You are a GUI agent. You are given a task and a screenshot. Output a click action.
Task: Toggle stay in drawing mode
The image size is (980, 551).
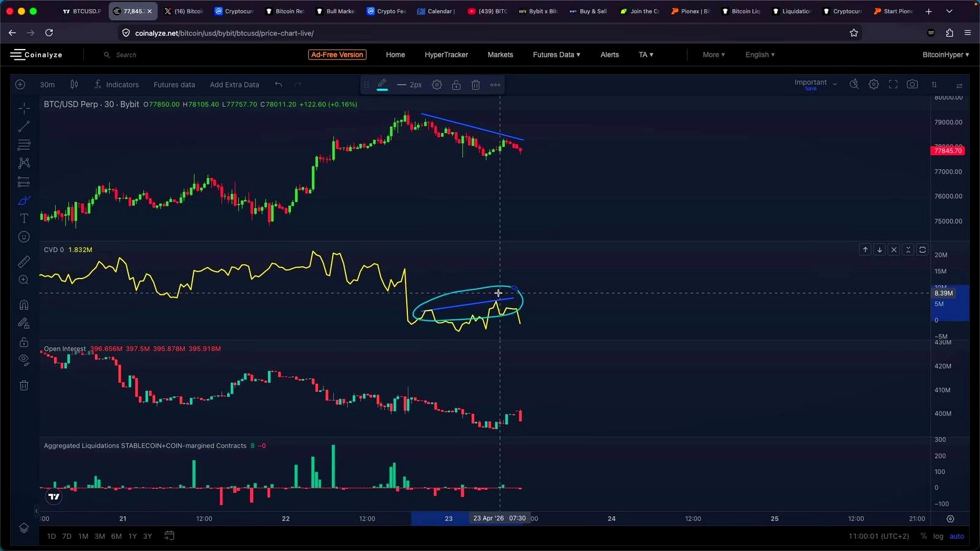24,323
